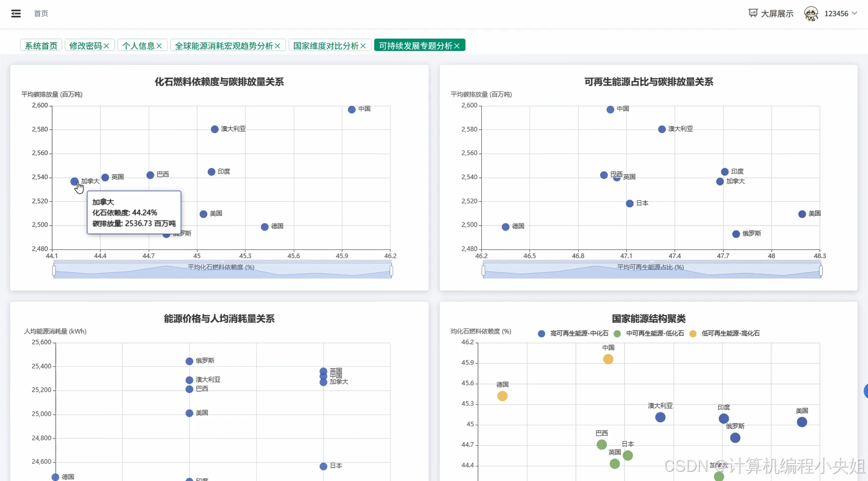Click the 印度 point in fossil fuel chart
This screenshot has height=481, width=868.
[x=211, y=172]
